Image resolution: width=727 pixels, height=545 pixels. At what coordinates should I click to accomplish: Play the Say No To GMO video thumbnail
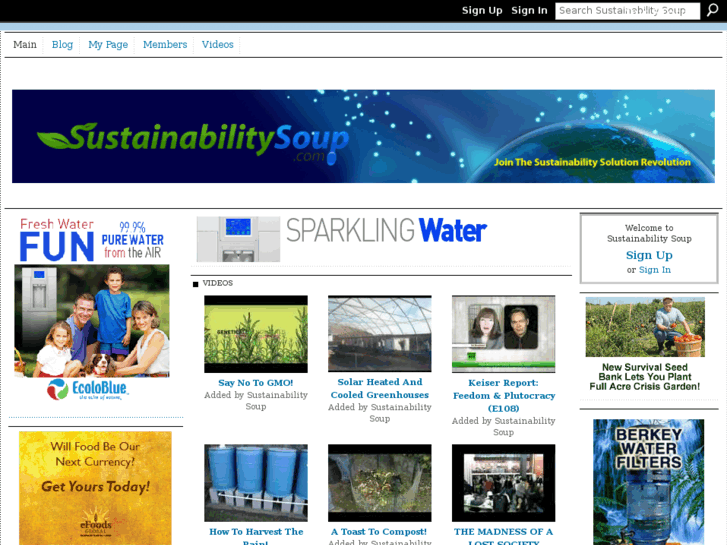[255, 334]
